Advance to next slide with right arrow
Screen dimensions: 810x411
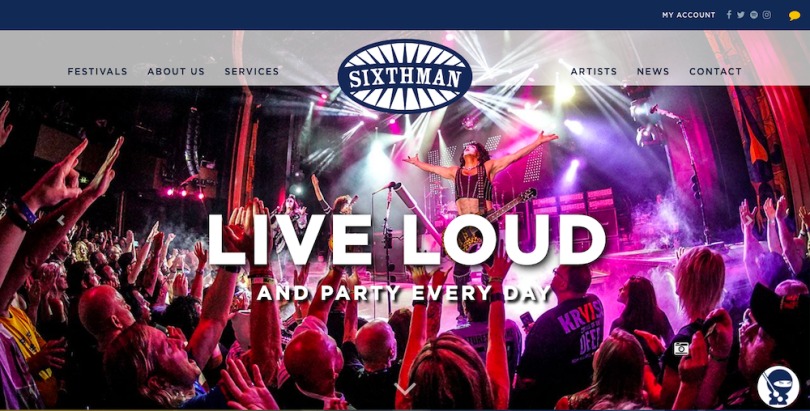[749, 221]
